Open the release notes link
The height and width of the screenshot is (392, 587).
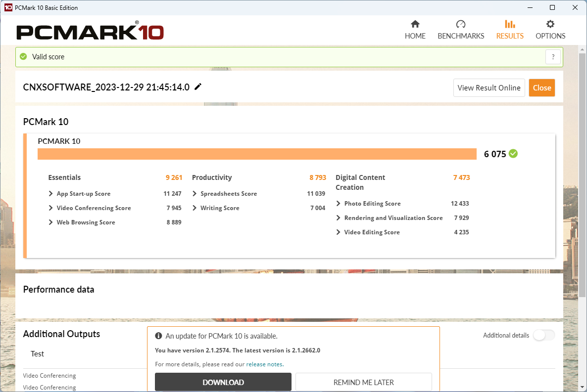265,364
